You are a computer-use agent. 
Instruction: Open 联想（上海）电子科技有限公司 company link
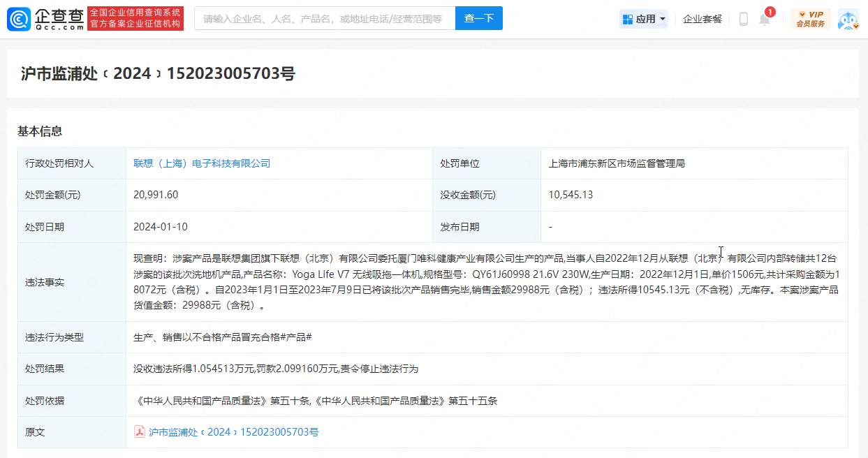(x=202, y=163)
